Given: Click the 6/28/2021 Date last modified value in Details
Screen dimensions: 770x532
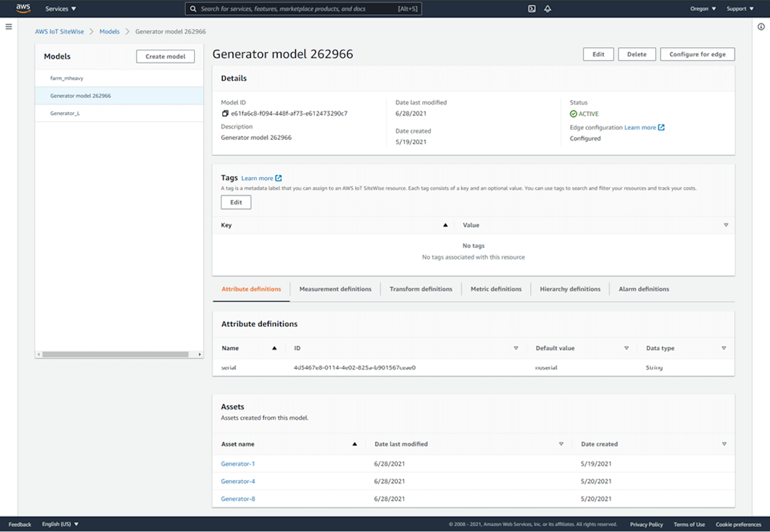Looking at the screenshot, I should [x=411, y=114].
